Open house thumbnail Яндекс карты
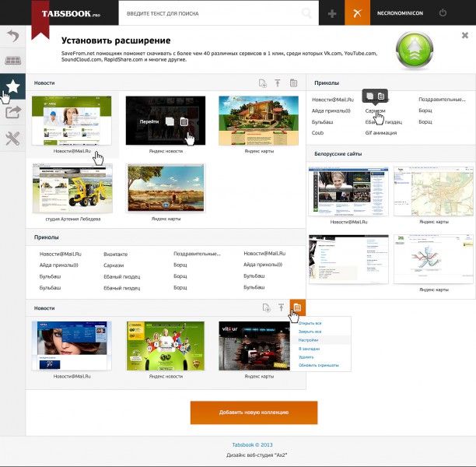The image size is (476, 467). [258, 121]
